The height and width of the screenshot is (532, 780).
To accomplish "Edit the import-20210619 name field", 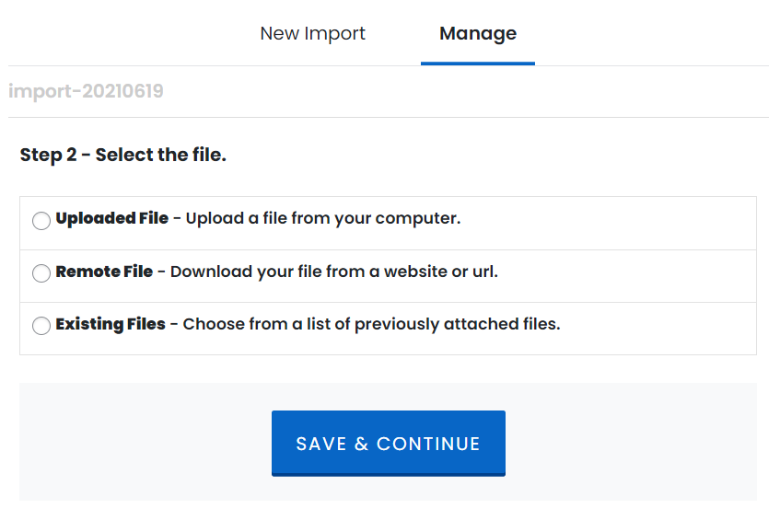I will click(388, 91).
